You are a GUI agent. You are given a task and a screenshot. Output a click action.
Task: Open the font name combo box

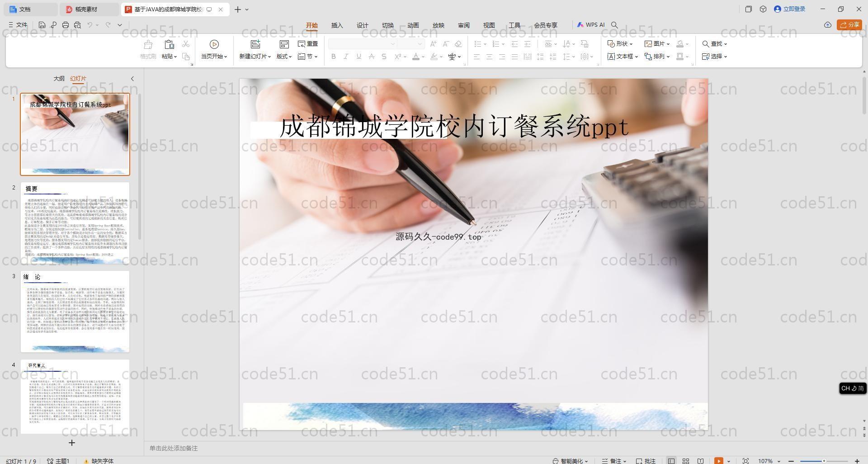pyautogui.click(x=363, y=44)
